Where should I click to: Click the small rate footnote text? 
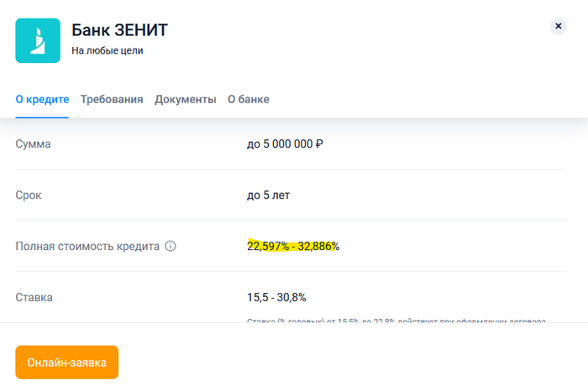(396, 321)
